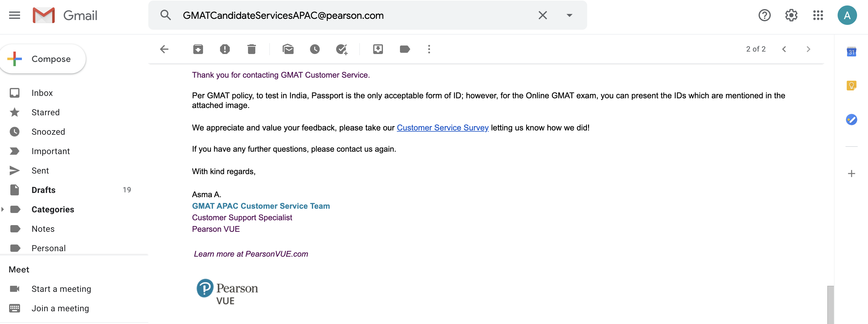Delete this email

tap(251, 49)
